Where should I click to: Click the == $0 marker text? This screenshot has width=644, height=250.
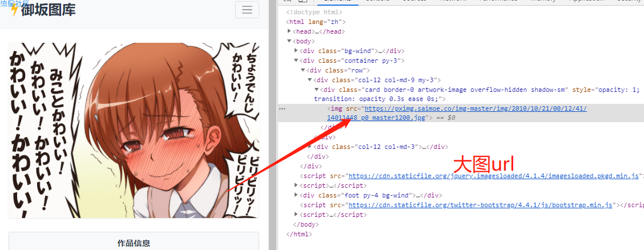[x=446, y=118]
